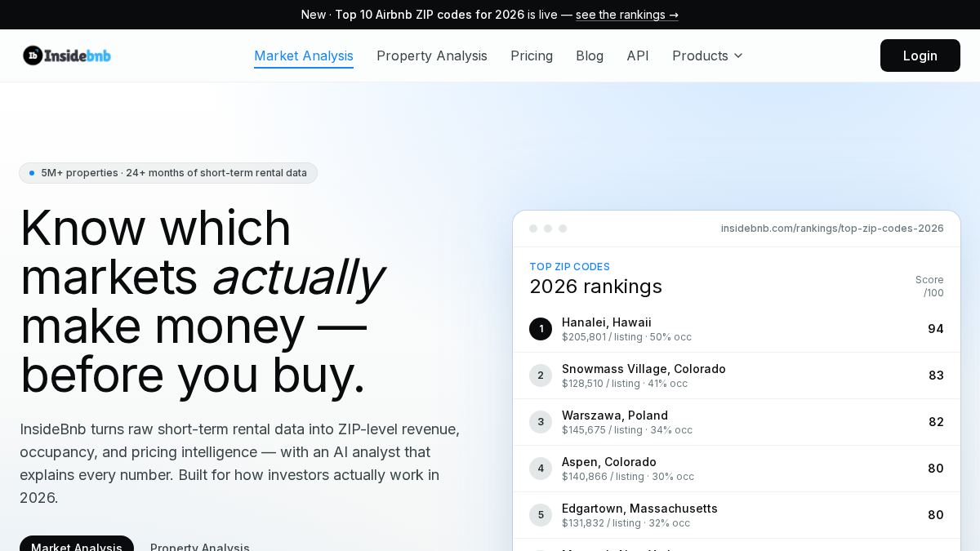Click the 'TOP ZIP CODES' label
The image size is (980, 551).
pyautogui.click(x=570, y=267)
